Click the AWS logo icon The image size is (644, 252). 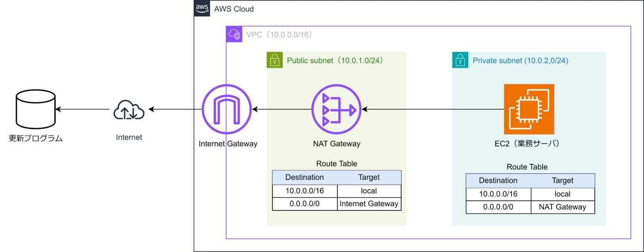(202, 8)
